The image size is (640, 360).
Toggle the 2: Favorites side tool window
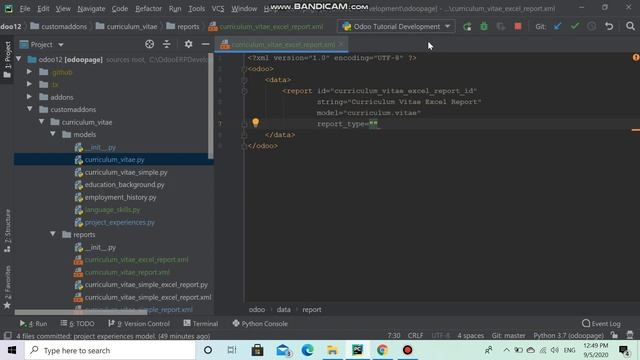[x=7, y=287]
